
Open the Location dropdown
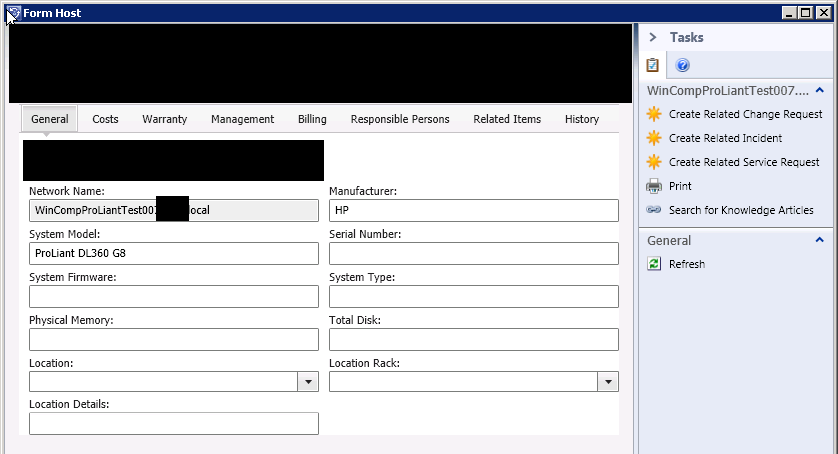pyautogui.click(x=308, y=381)
